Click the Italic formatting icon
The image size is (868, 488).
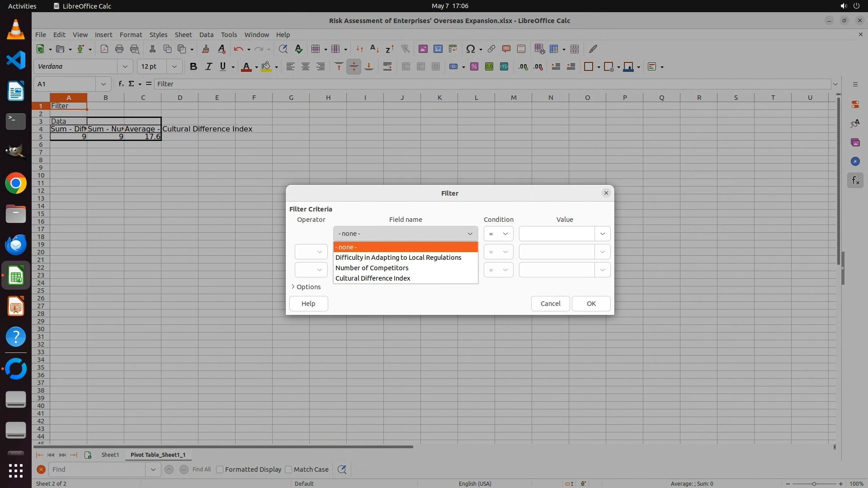(x=208, y=66)
